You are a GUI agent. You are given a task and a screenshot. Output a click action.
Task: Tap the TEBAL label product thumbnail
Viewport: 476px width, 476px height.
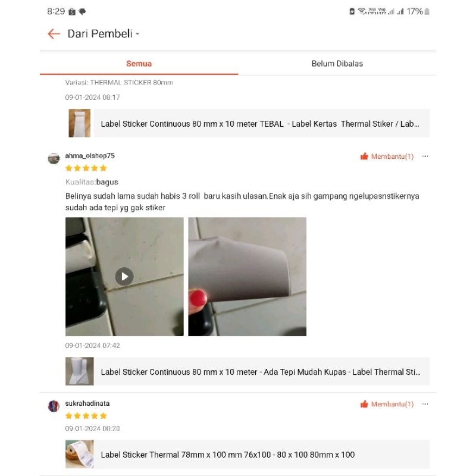80,123
